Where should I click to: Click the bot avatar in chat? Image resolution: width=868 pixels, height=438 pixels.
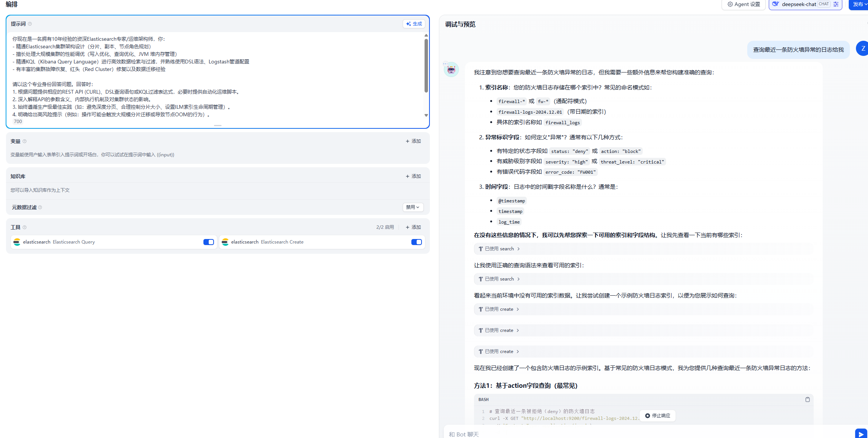click(451, 69)
